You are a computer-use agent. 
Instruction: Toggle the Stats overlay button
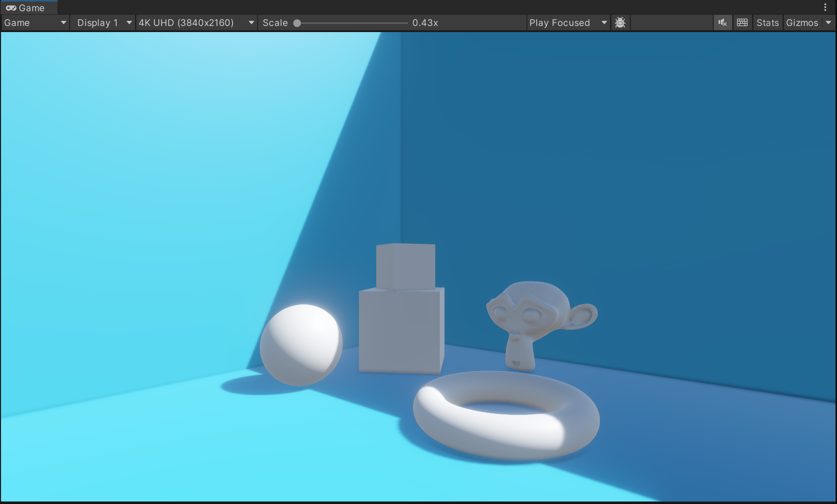click(x=767, y=23)
